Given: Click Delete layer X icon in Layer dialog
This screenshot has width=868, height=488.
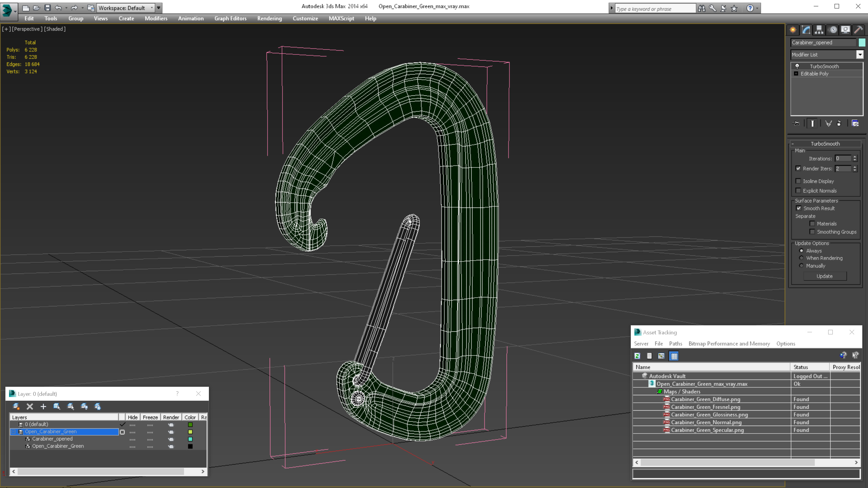Looking at the screenshot, I should (x=30, y=406).
